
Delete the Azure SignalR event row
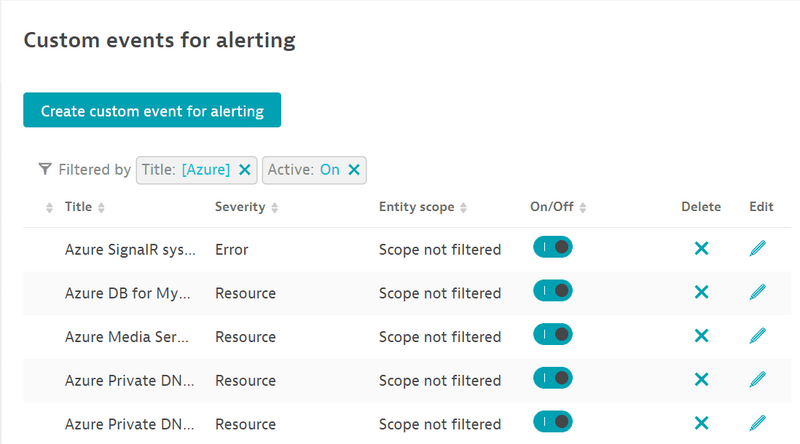pyautogui.click(x=701, y=248)
